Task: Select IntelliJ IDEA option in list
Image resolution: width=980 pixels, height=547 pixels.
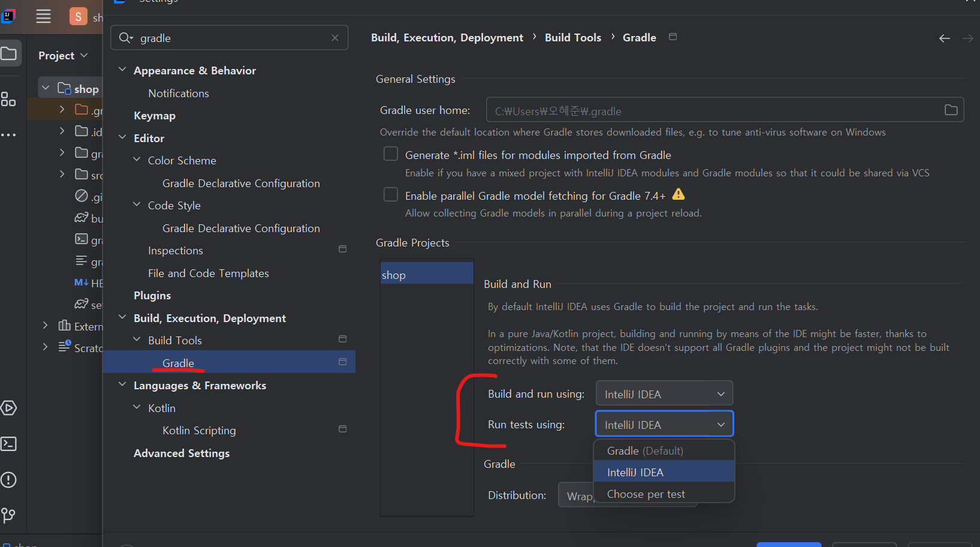Action: tap(664, 472)
